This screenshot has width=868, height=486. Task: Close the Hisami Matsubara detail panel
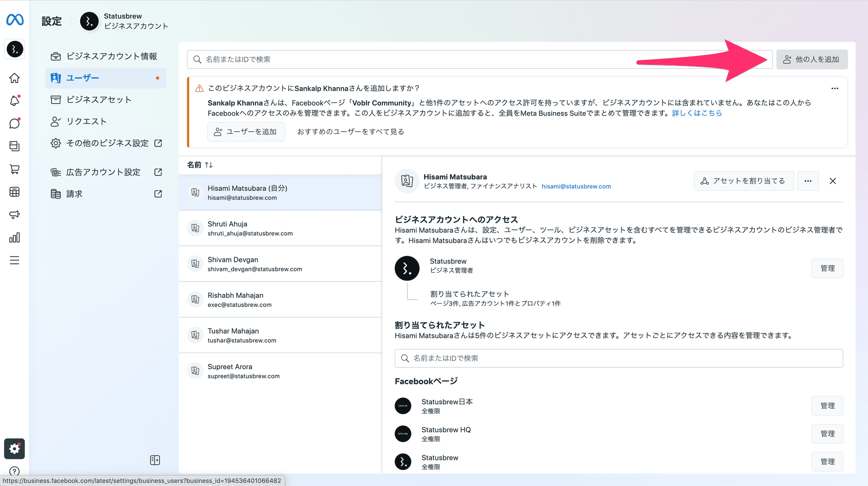click(832, 181)
